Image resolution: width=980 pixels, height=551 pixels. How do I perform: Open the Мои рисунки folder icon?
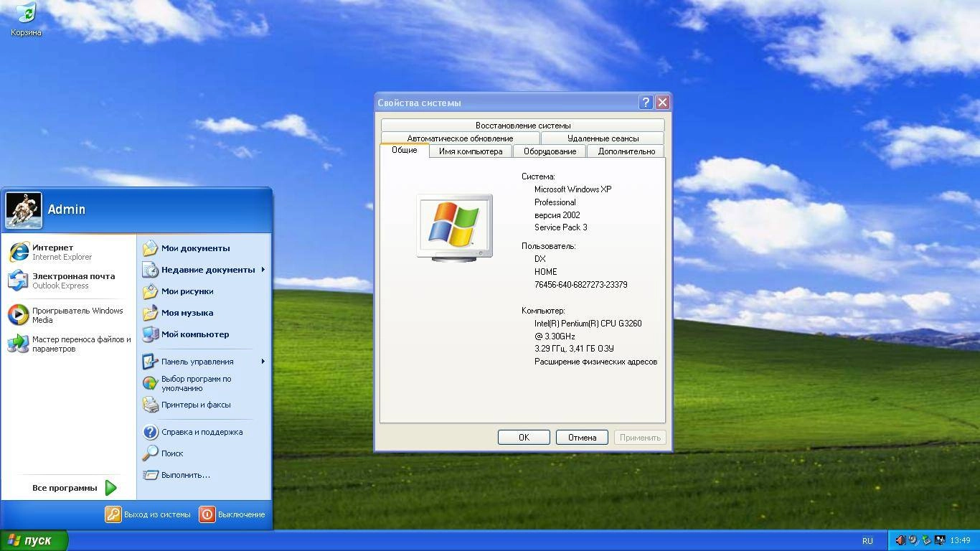click(150, 291)
